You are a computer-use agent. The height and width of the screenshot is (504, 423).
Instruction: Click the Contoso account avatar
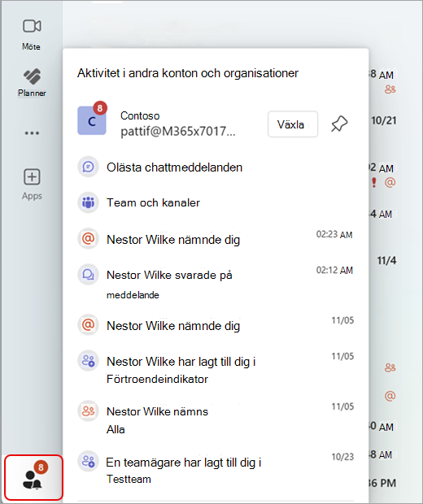tap(92, 120)
